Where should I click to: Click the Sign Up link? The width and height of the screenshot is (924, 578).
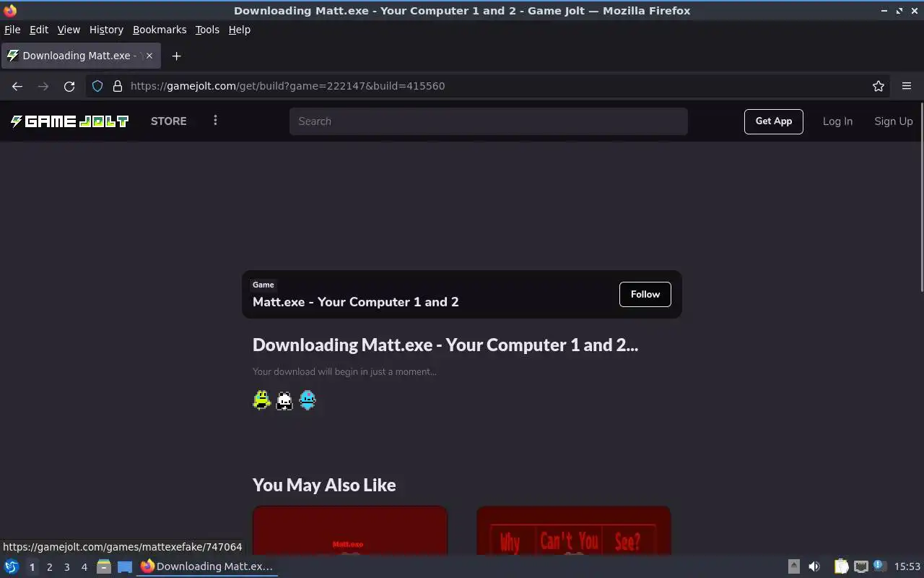pyautogui.click(x=894, y=121)
